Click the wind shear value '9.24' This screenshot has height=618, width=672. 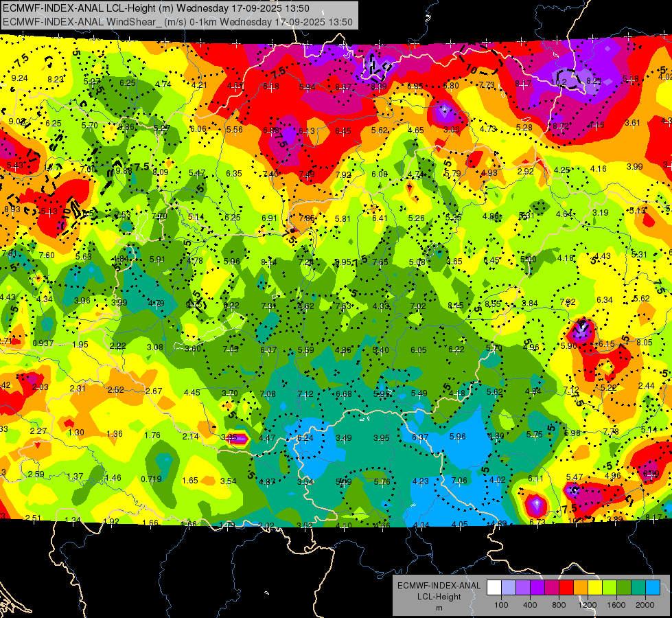coord(19,78)
